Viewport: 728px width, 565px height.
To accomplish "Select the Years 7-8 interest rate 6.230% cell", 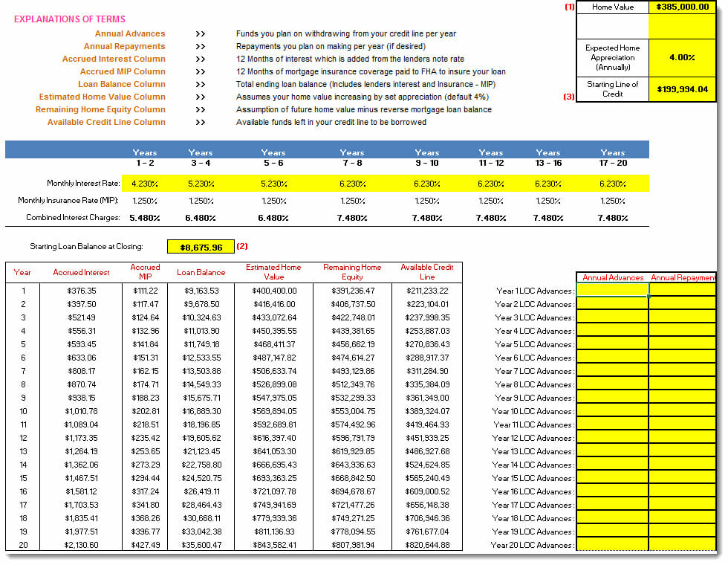I will (352, 184).
